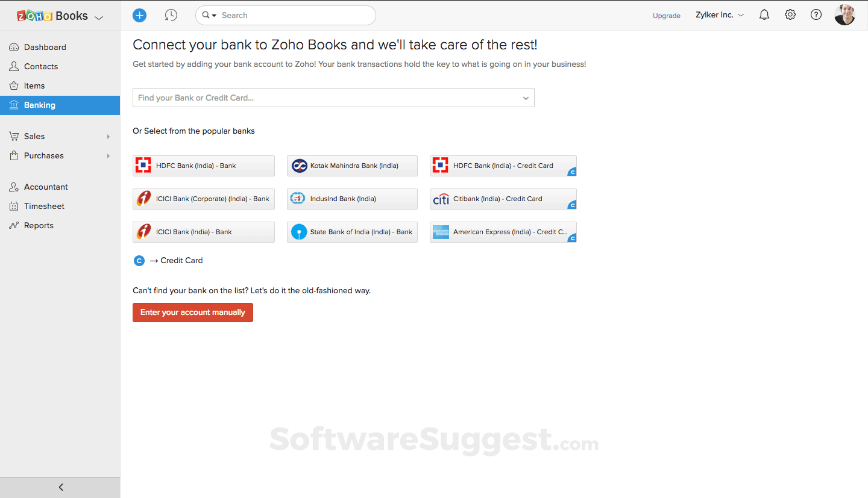Collapse the sidebar with the arrow

coord(60,487)
